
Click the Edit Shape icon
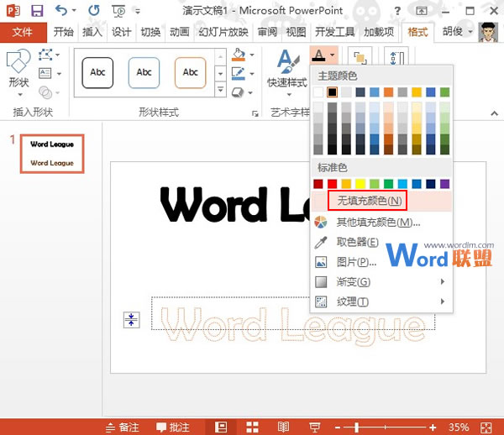[x=45, y=55]
